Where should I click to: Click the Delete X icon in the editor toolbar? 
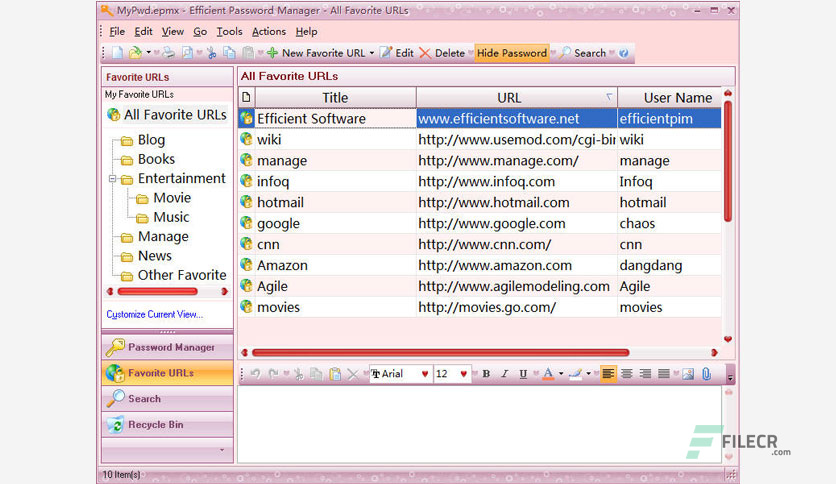click(352, 374)
